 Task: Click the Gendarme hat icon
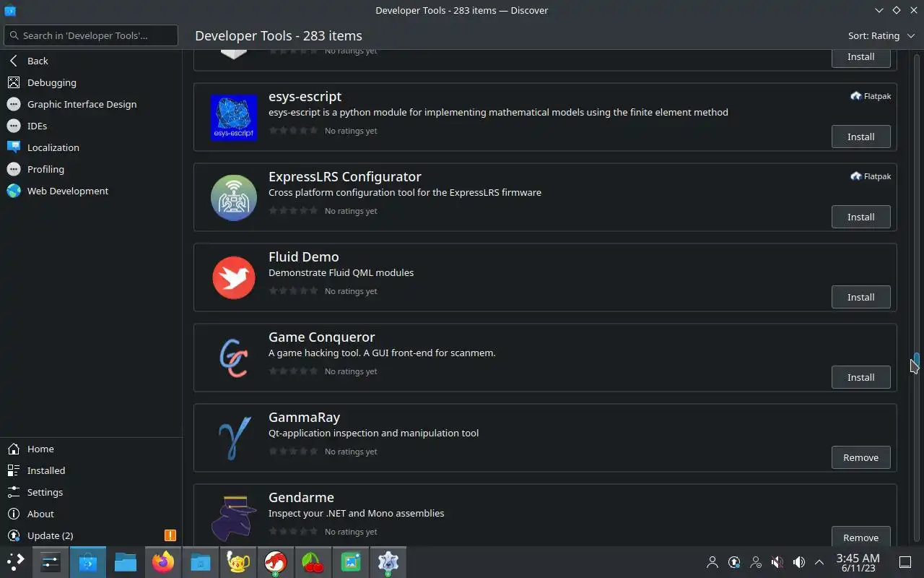(234, 518)
